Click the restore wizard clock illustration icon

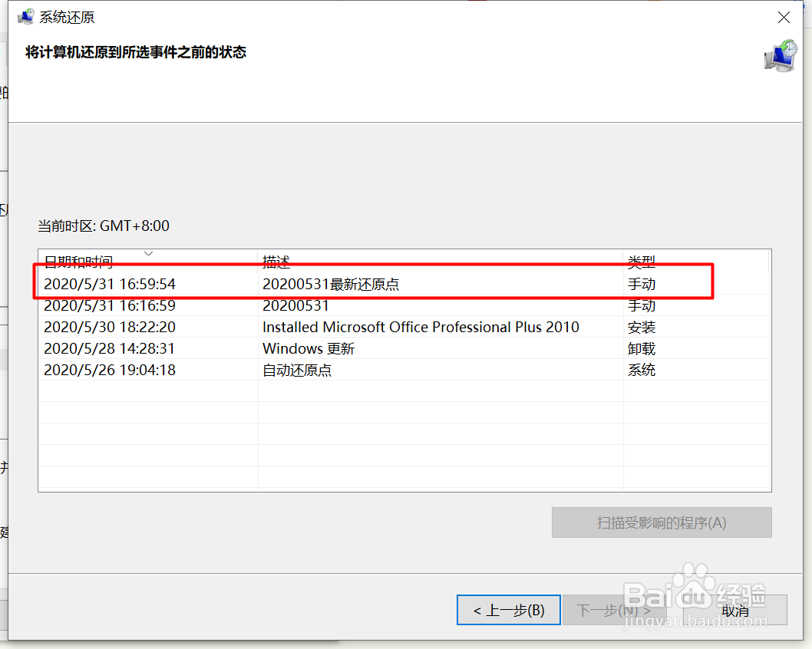[781, 57]
